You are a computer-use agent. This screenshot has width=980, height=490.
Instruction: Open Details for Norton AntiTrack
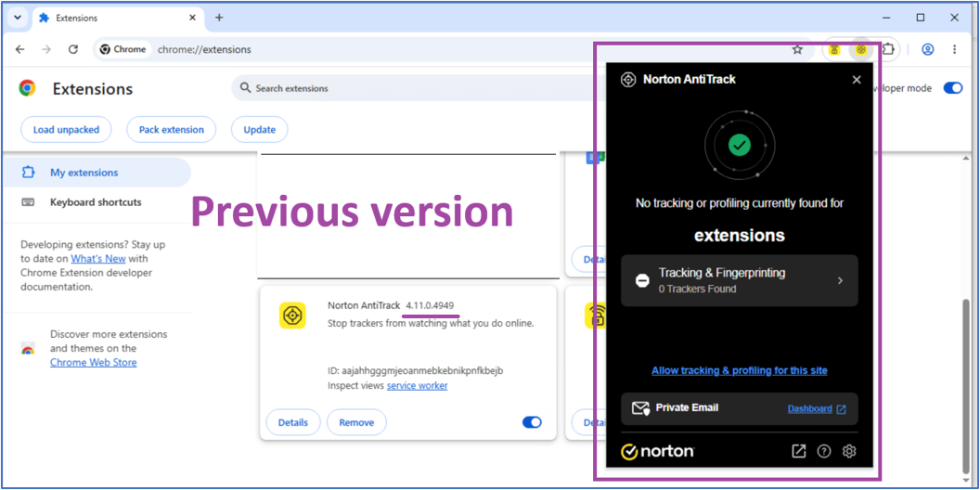pos(293,422)
